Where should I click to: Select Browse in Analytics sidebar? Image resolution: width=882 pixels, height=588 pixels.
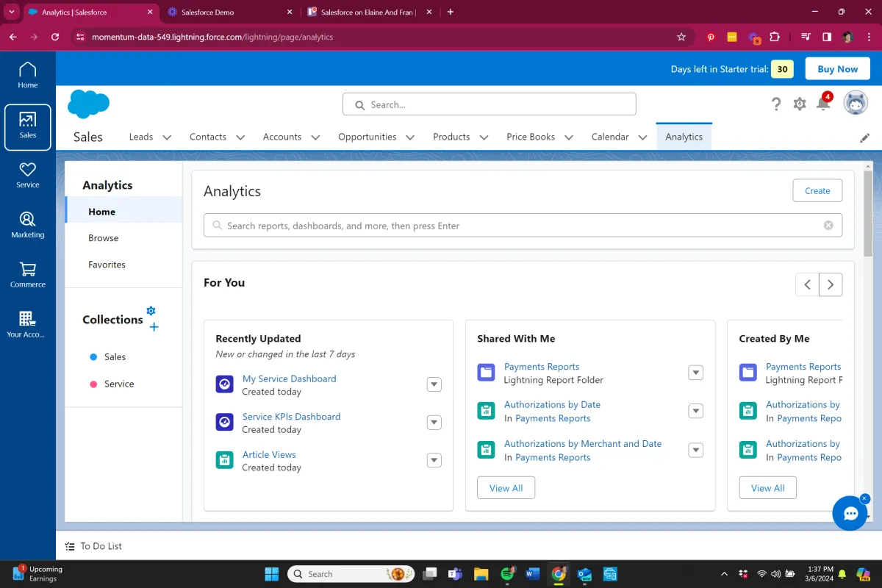pyautogui.click(x=104, y=238)
